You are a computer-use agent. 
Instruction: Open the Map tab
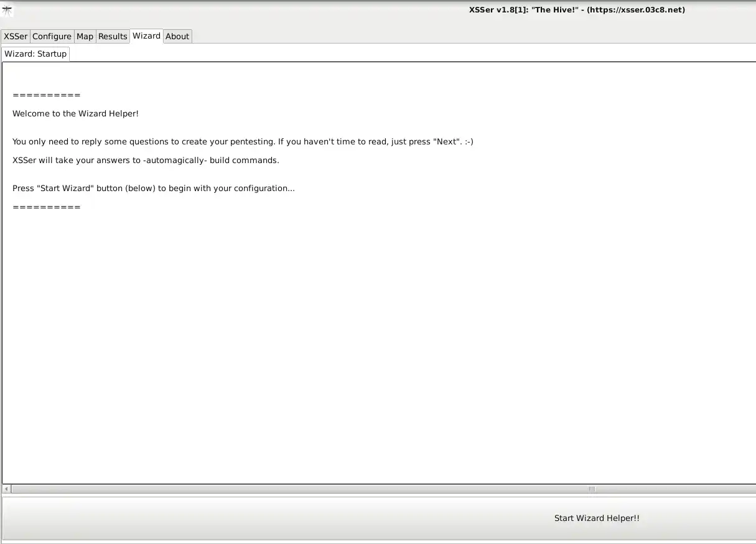(85, 36)
